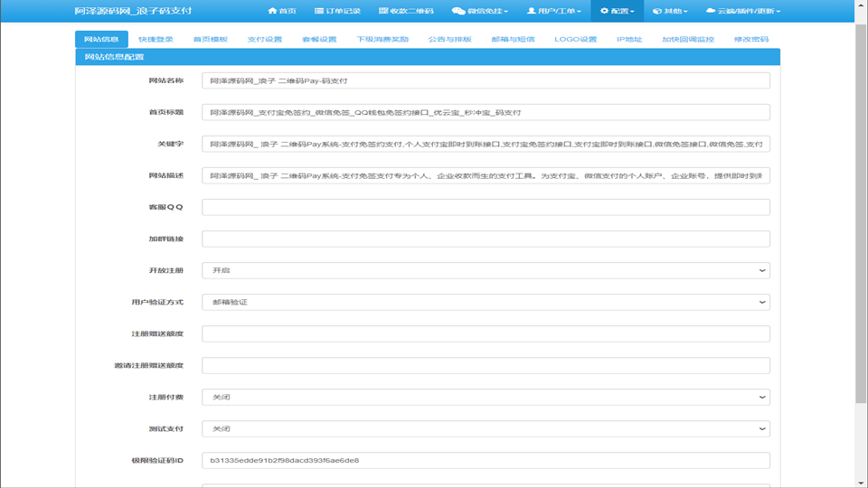Switch to the 下级消费奖励 tab

pyautogui.click(x=382, y=39)
